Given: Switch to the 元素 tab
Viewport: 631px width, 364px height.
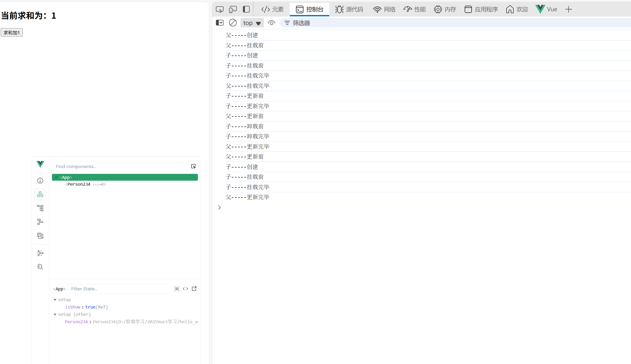Looking at the screenshot, I should [272, 9].
